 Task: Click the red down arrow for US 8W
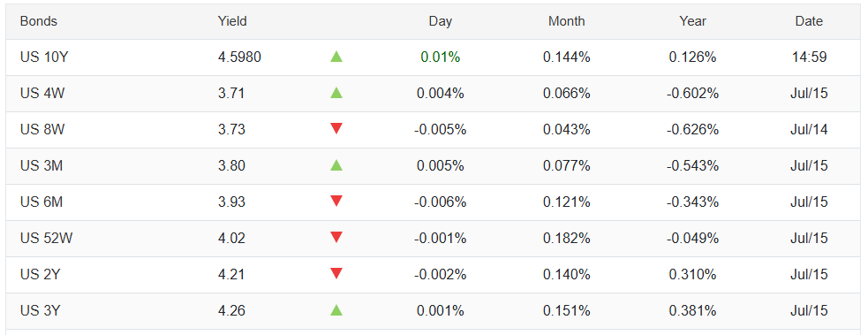(x=336, y=129)
